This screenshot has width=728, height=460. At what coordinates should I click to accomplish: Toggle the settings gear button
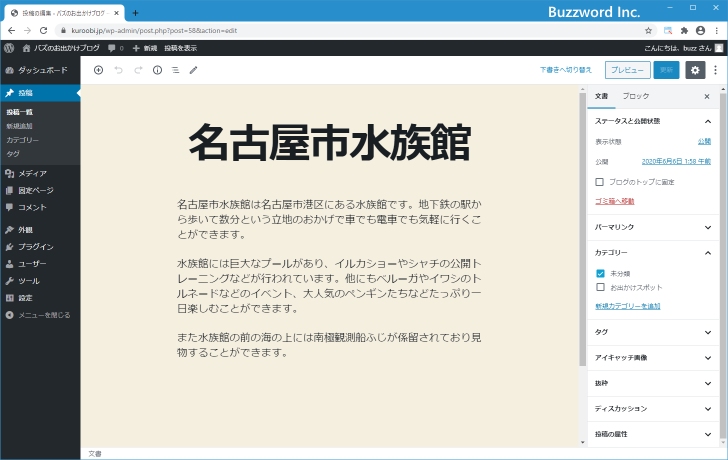pyautogui.click(x=695, y=70)
